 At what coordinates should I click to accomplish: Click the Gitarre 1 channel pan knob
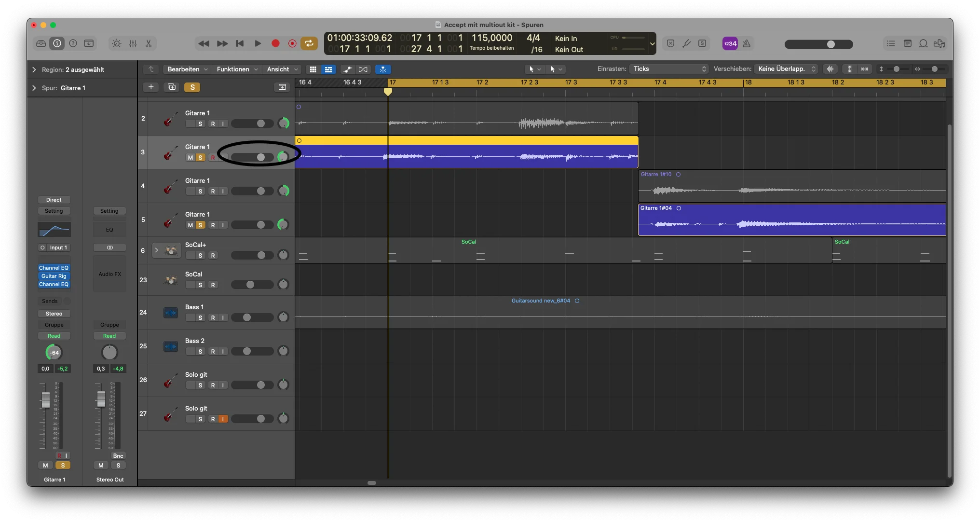(54, 353)
